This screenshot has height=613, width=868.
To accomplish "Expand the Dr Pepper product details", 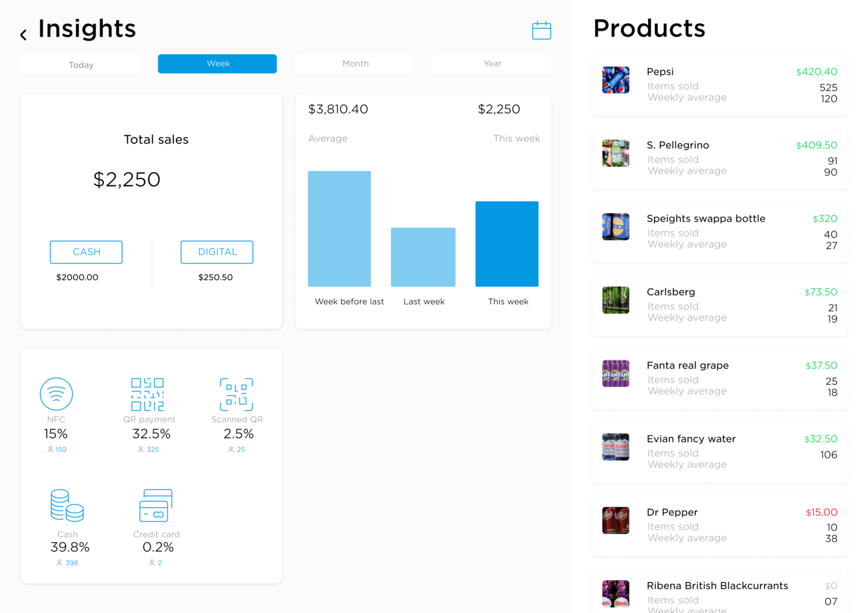I will click(x=719, y=525).
